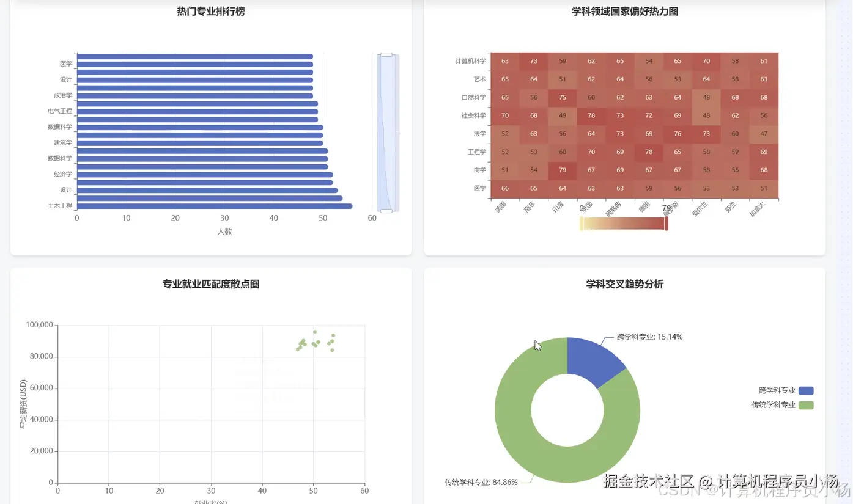The width and height of the screenshot is (853, 504).
Task: Click the top handle of the bar chart zoom slider
Action: [x=386, y=54]
